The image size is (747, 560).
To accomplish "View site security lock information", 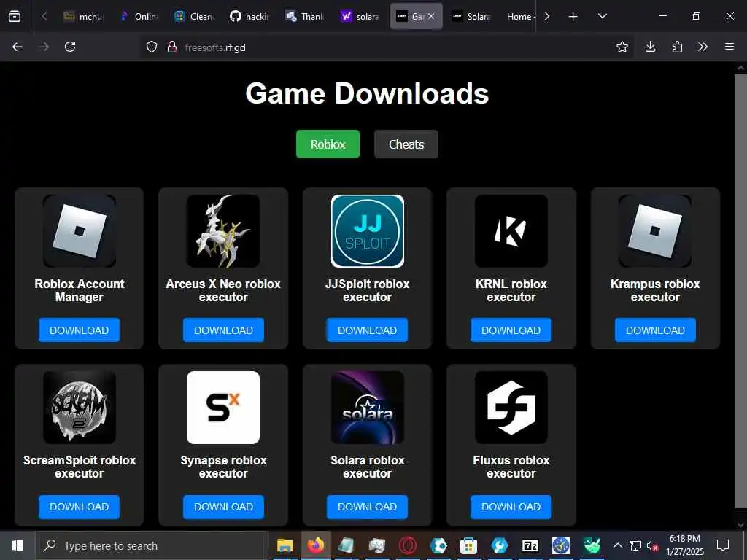I will tap(172, 47).
